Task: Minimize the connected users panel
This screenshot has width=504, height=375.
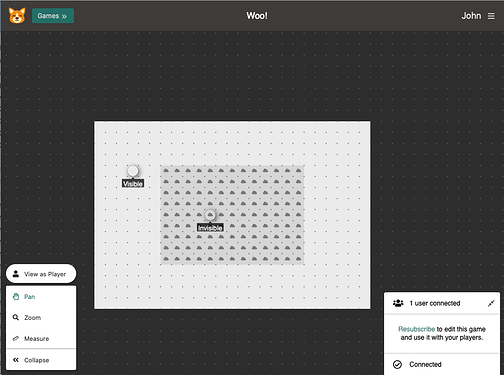Action: click(x=491, y=303)
